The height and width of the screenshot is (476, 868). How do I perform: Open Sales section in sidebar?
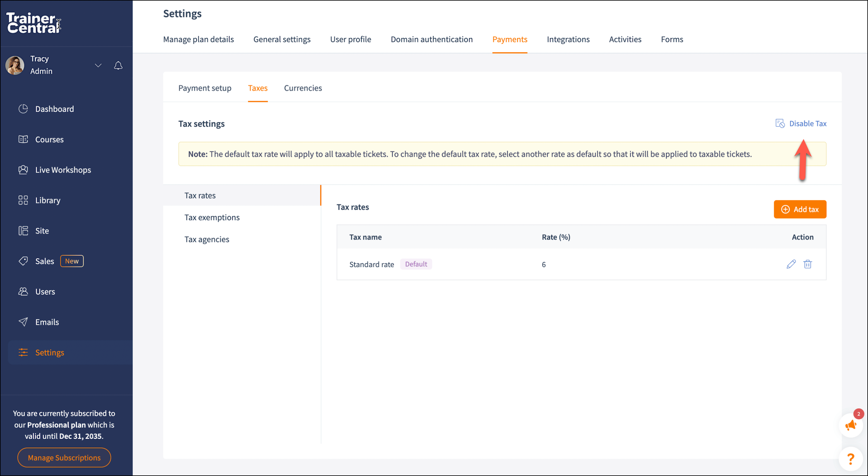click(x=45, y=261)
